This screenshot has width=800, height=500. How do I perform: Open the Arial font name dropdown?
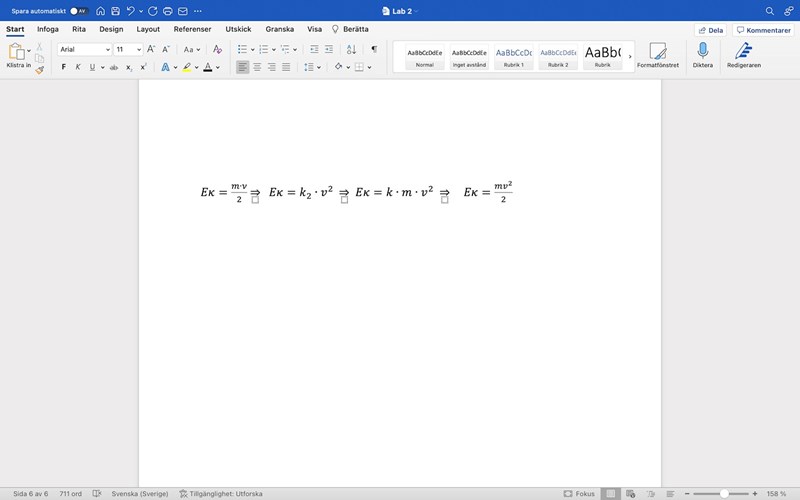83,49
